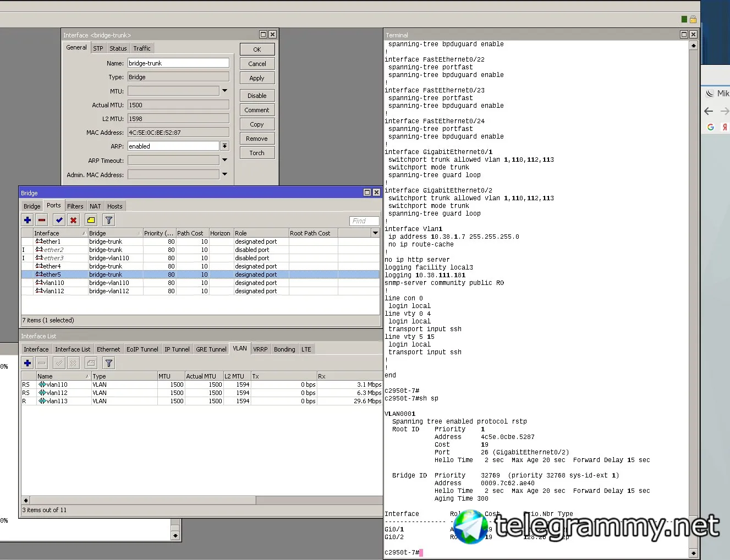Select the vlan113 row in Interface List
The width and height of the screenshot is (730, 560).
click(x=201, y=401)
